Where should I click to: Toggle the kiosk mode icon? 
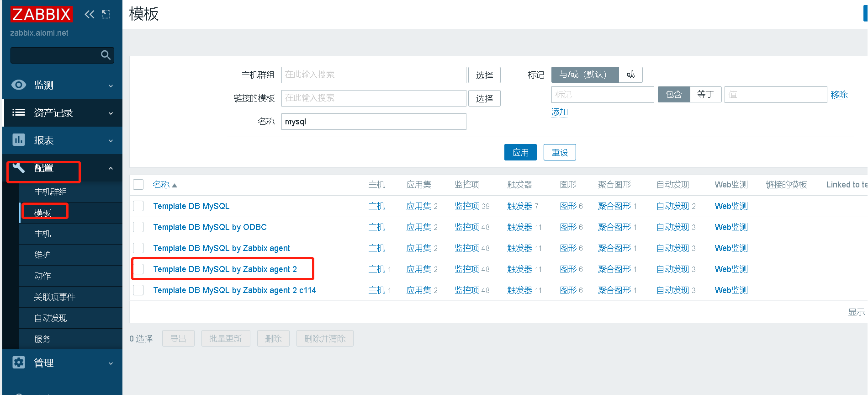(x=106, y=15)
